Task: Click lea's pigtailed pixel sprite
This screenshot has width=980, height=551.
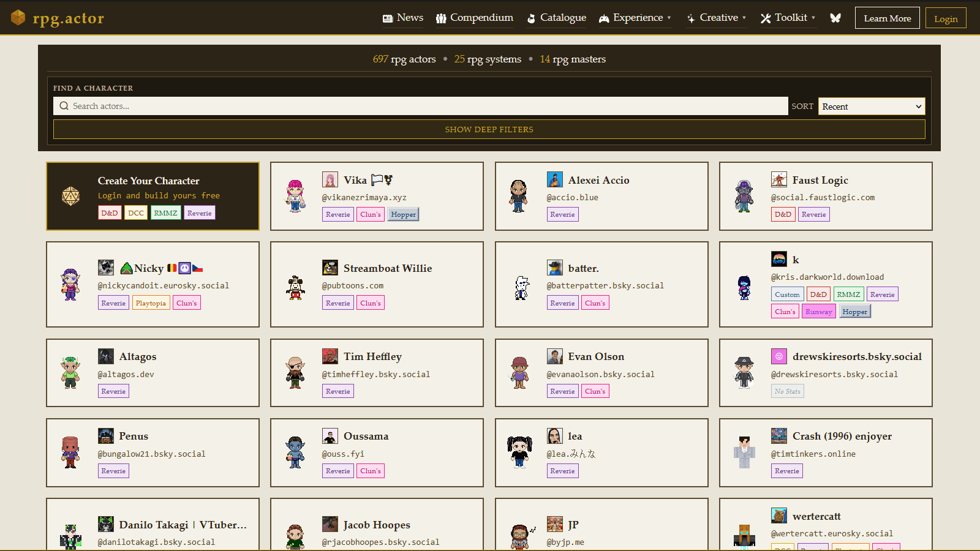Action: pos(519,452)
